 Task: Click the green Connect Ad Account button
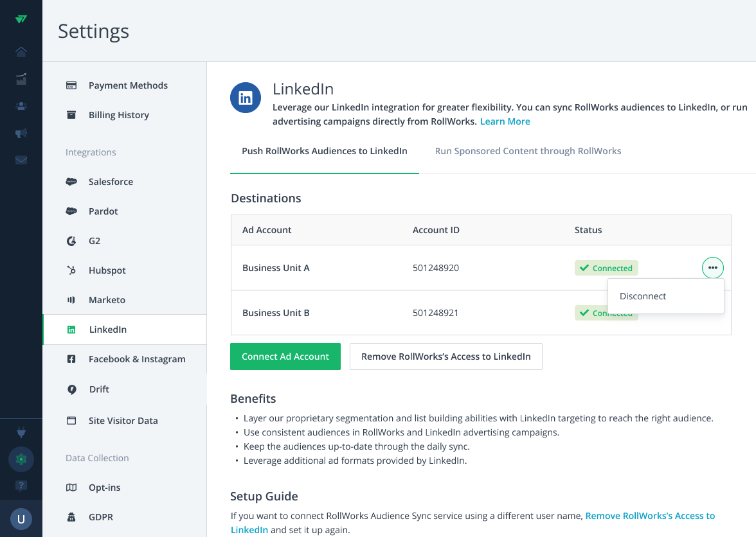tap(285, 357)
